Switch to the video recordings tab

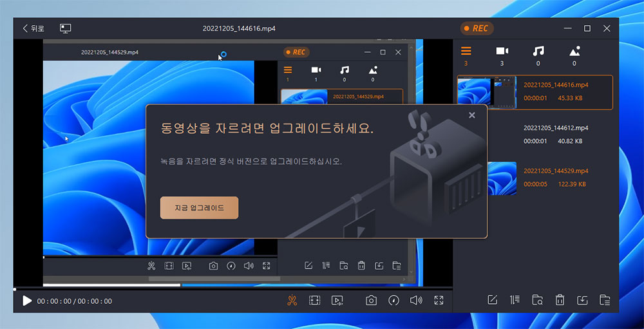pyautogui.click(x=502, y=51)
